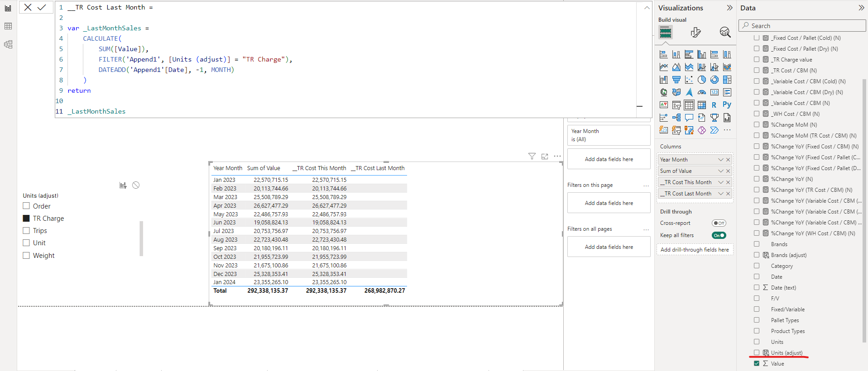
Task: Check the Order slicer option
Action: click(26, 206)
